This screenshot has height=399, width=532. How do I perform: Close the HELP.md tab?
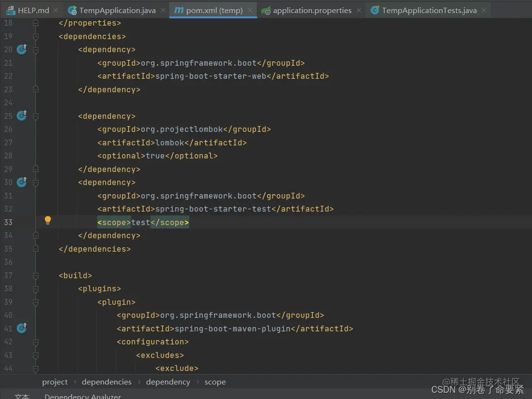pyautogui.click(x=56, y=10)
